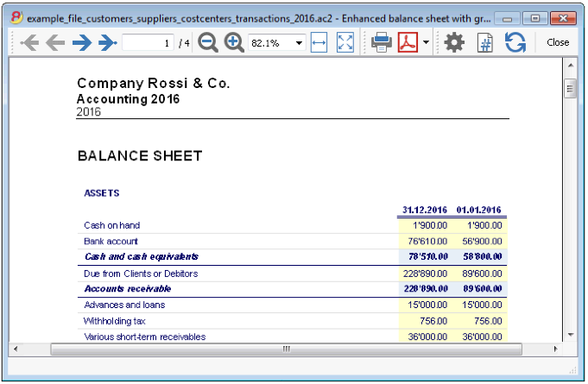Fit the whole page in view
588x384 pixels.
[345, 42]
